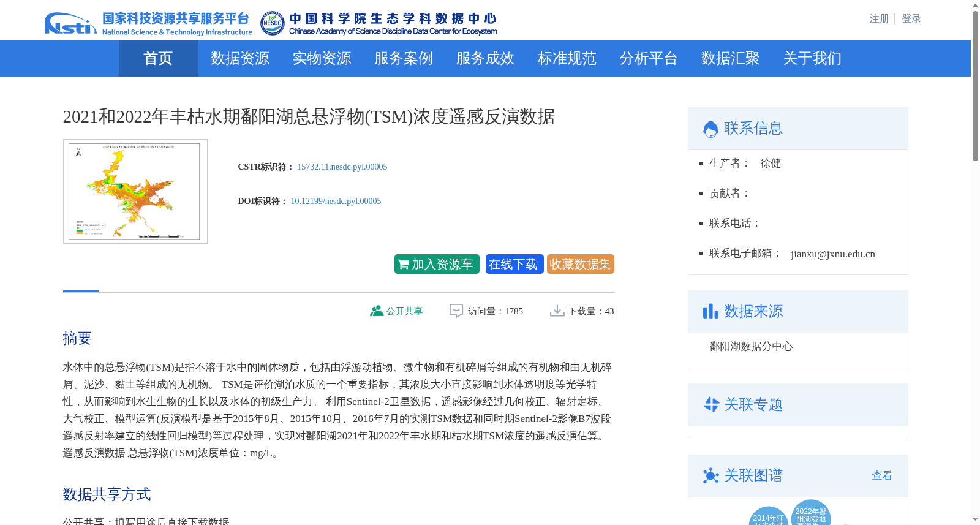Click the producer name 徐健
This screenshot has height=525, width=980.
pyautogui.click(x=771, y=163)
